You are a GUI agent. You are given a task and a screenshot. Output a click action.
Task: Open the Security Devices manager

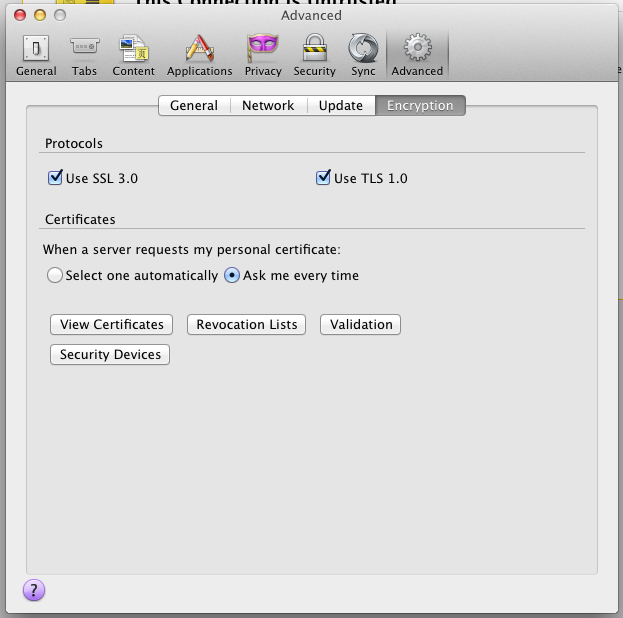(x=110, y=354)
